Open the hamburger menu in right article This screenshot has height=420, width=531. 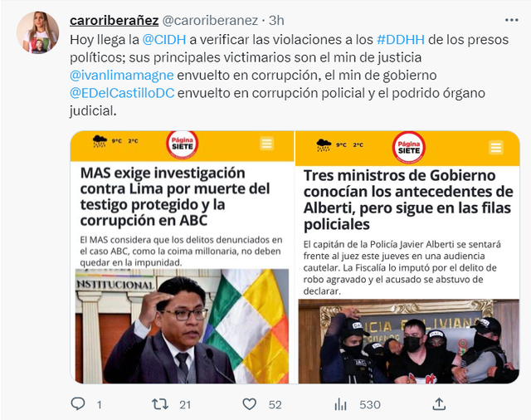pyautogui.click(x=496, y=148)
